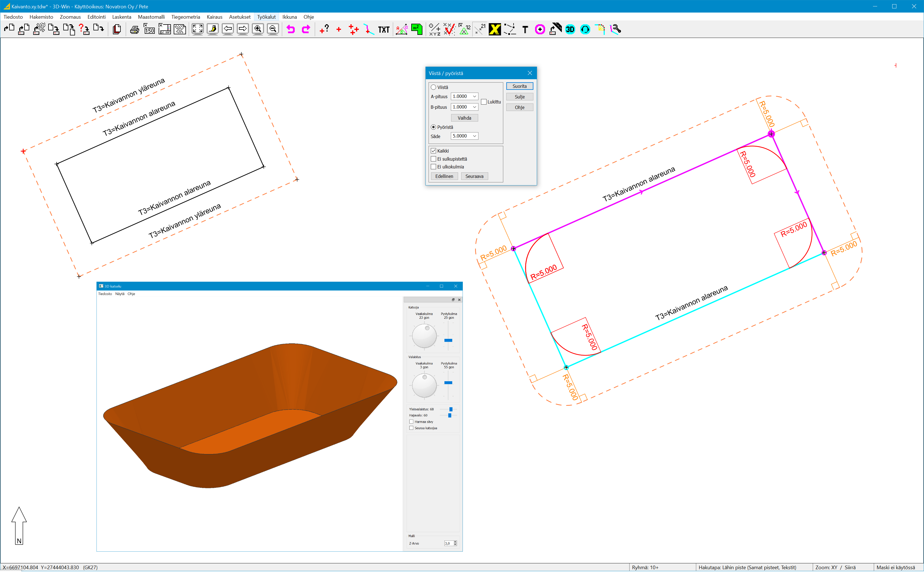924x572 pixels.
Task: Open the B-pituus dropdown list
Action: [x=474, y=107]
